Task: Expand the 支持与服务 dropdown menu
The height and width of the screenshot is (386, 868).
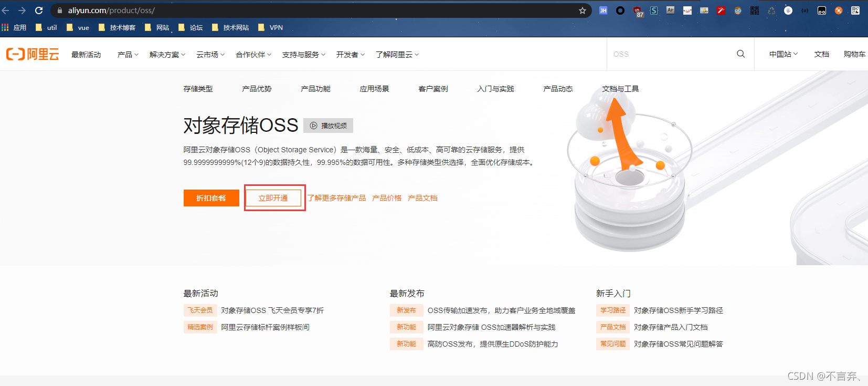Action: [x=304, y=55]
